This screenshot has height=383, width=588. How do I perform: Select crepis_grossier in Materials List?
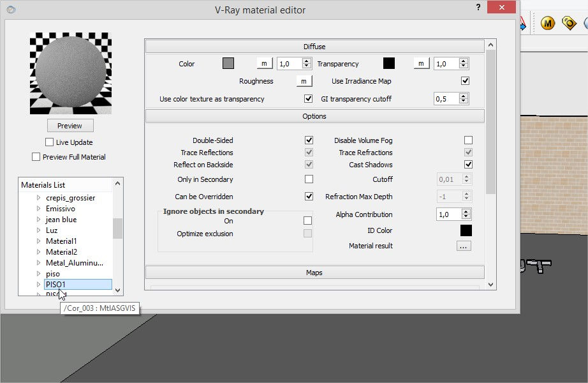click(71, 198)
